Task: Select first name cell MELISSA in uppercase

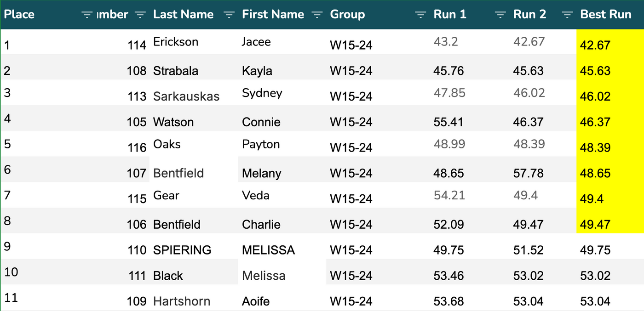Action: click(268, 250)
